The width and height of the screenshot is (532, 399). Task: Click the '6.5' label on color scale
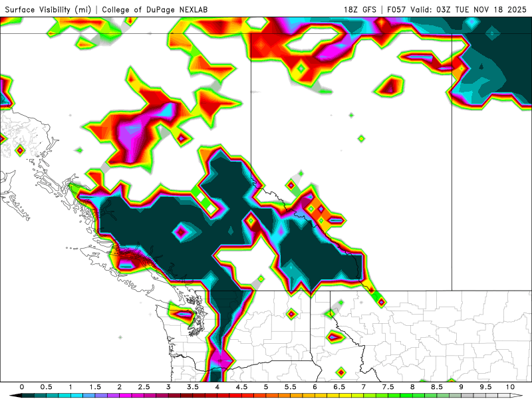coord(339,387)
